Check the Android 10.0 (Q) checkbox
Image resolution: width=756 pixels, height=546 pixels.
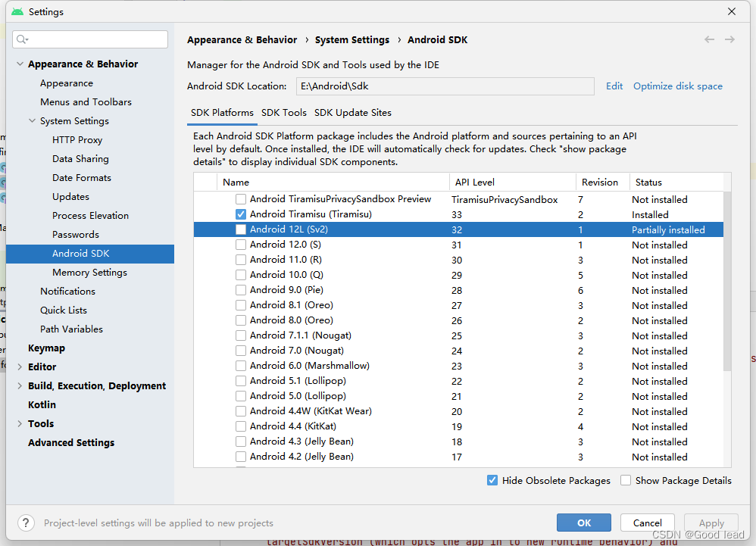pos(241,275)
